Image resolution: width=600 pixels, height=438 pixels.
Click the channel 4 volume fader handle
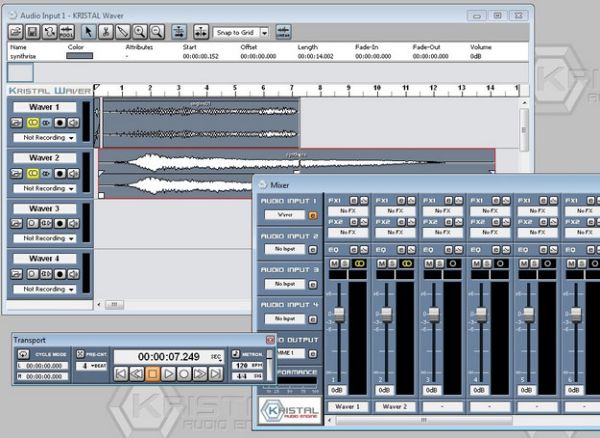coord(481,314)
